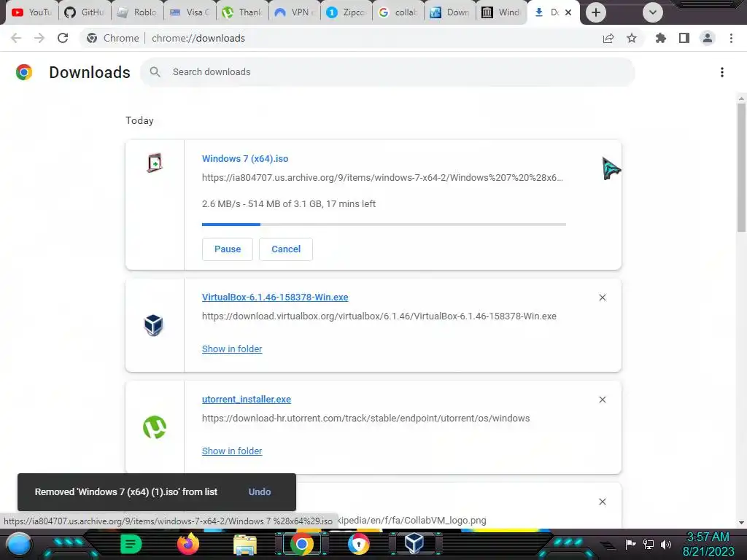Launch Firefox from the taskbar
This screenshot has width=747, height=560.
(x=187, y=544)
